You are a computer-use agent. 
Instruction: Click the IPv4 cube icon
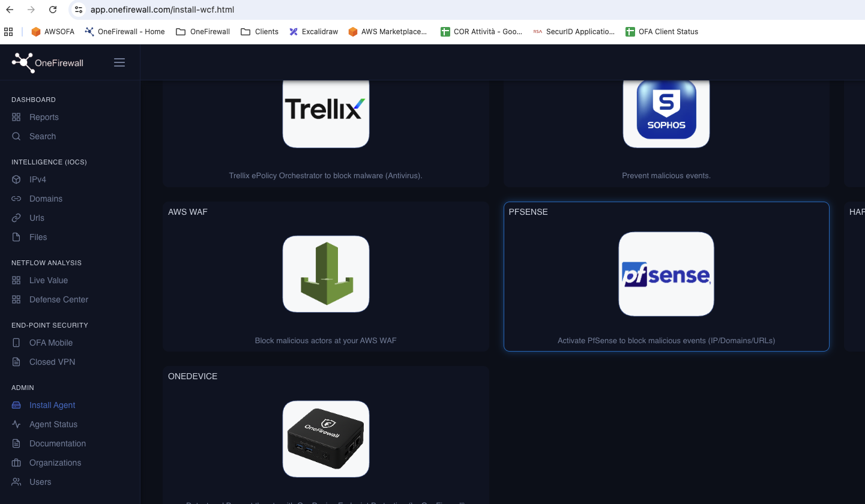click(16, 179)
